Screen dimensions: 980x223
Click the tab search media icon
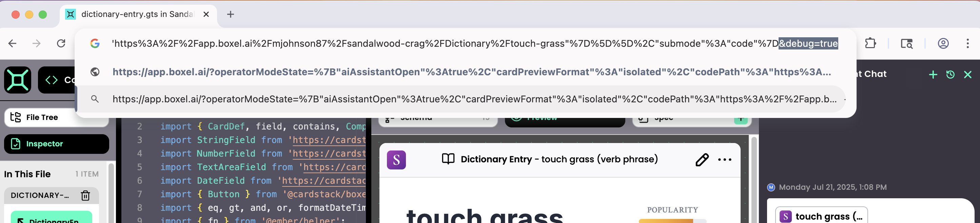click(x=906, y=43)
